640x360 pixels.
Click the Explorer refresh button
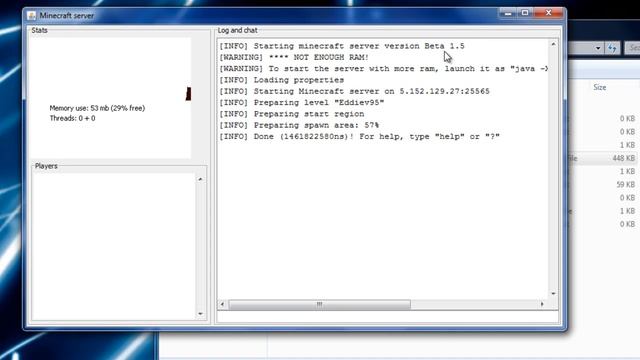tap(612, 48)
